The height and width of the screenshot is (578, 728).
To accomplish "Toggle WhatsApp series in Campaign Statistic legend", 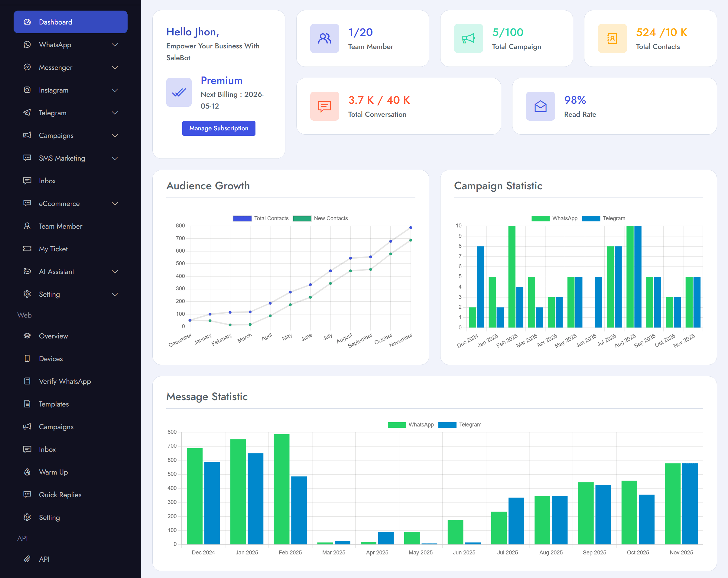I will (554, 218).
